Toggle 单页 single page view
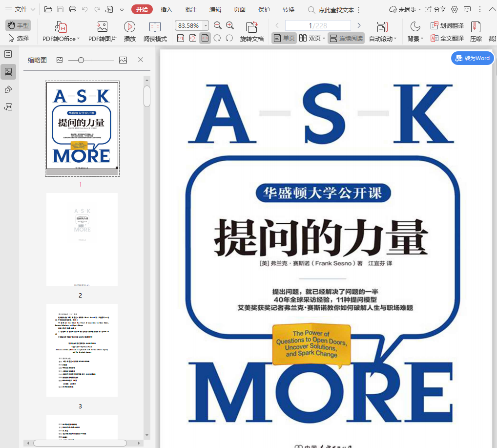Viewport: 497px width, 448px height. point(284,39)
